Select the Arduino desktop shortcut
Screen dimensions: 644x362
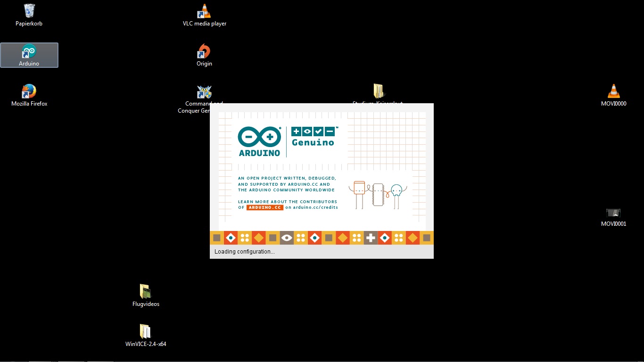[29, 55]
